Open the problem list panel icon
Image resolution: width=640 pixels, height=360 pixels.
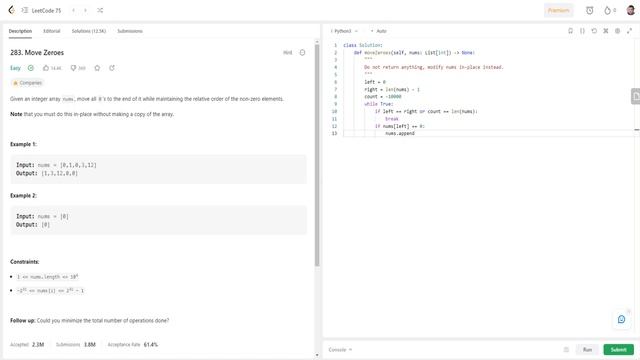pos(24,10)
